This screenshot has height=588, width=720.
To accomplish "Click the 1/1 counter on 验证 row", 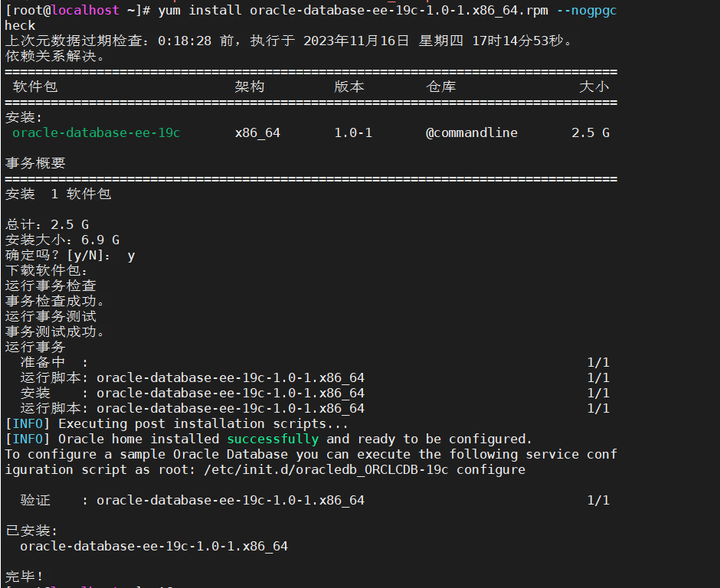I will (x=598, y=500).
